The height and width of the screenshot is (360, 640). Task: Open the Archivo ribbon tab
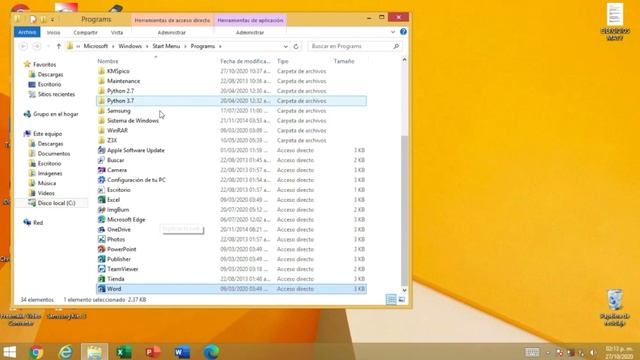click(27, 32)
